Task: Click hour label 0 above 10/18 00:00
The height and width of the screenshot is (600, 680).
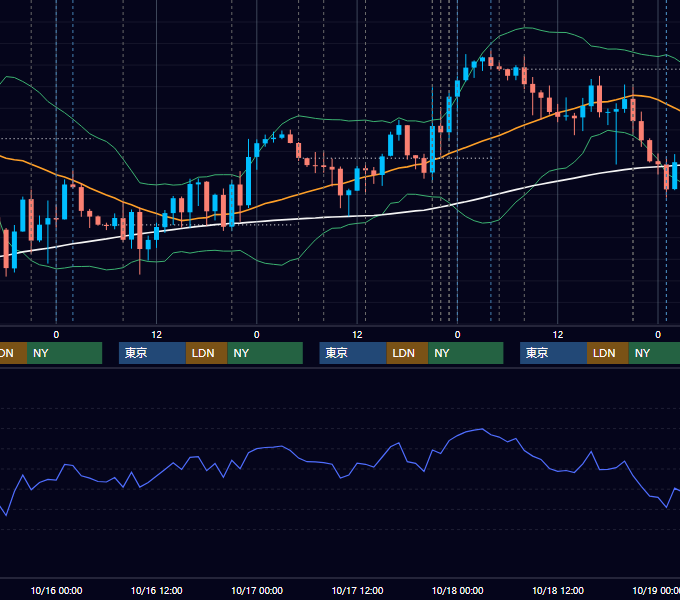Action: (x=458, y=335)
